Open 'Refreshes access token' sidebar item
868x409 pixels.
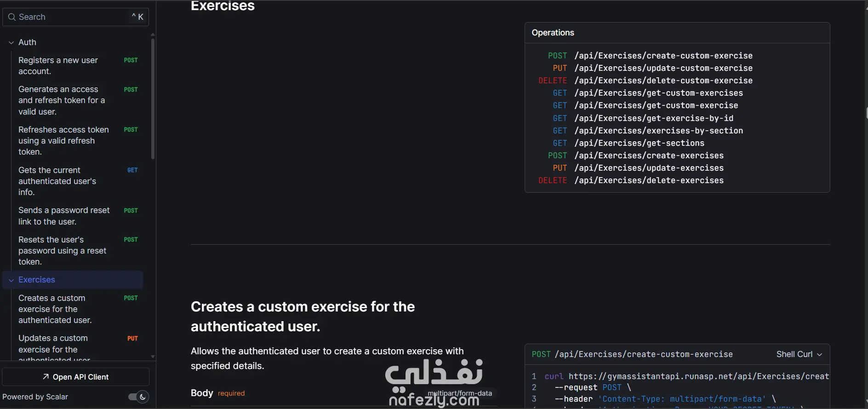click(x=63, y=141)
